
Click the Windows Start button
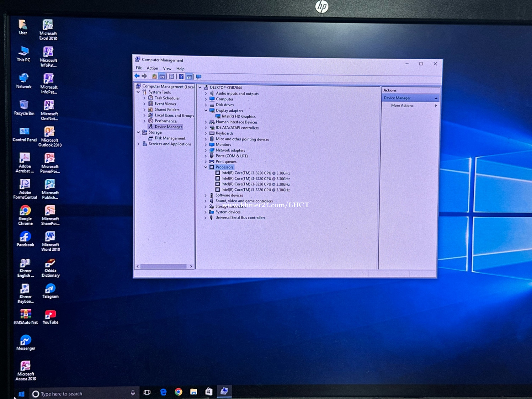(x=21, y=394)
